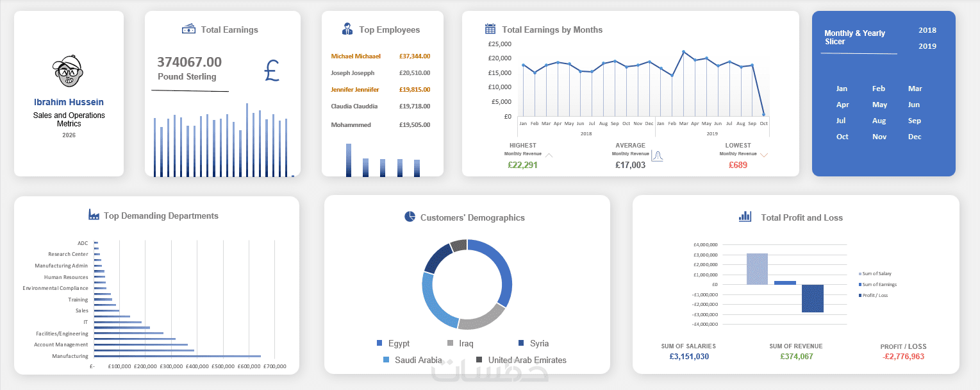980x390 pixels.
Task: Choose Dec in the monthly slicer
Action: click(x=915, y=137)
